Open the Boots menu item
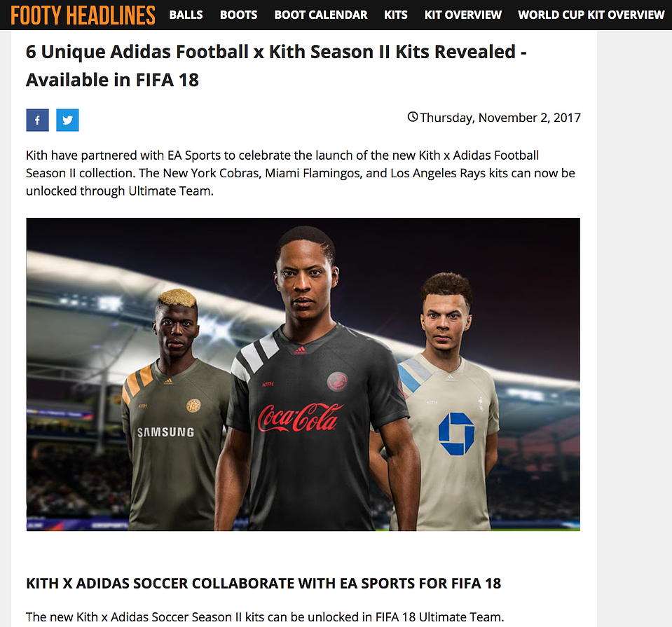This screenshot has height=627, width=672. click(x=239, y=15)
